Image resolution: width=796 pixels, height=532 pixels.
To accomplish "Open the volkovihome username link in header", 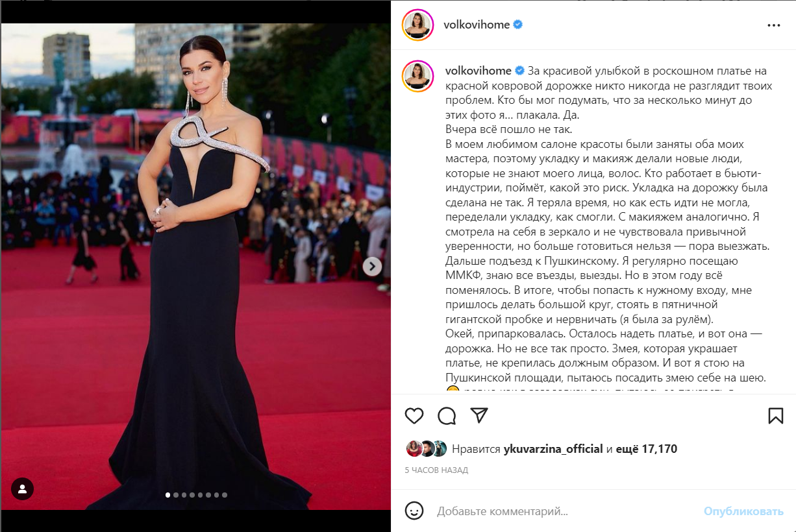I will [476, 25].
